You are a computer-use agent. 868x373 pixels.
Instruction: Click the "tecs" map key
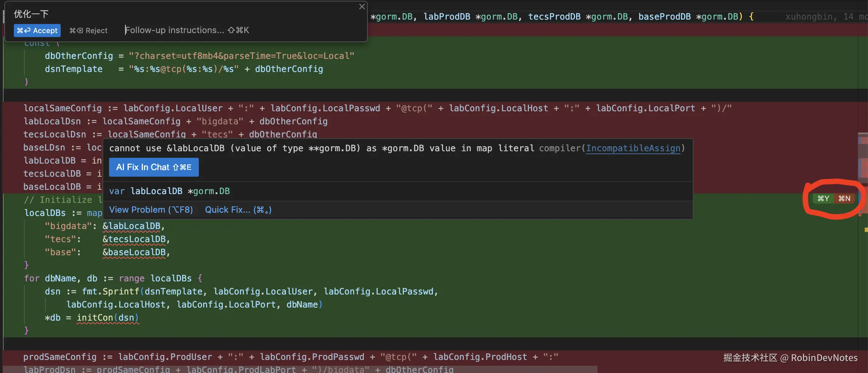[x=60, y=239]
